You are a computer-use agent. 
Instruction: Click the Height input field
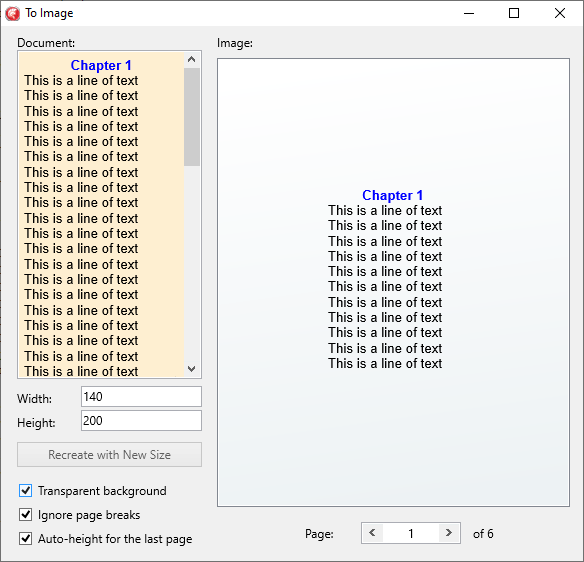pos(142,420)
